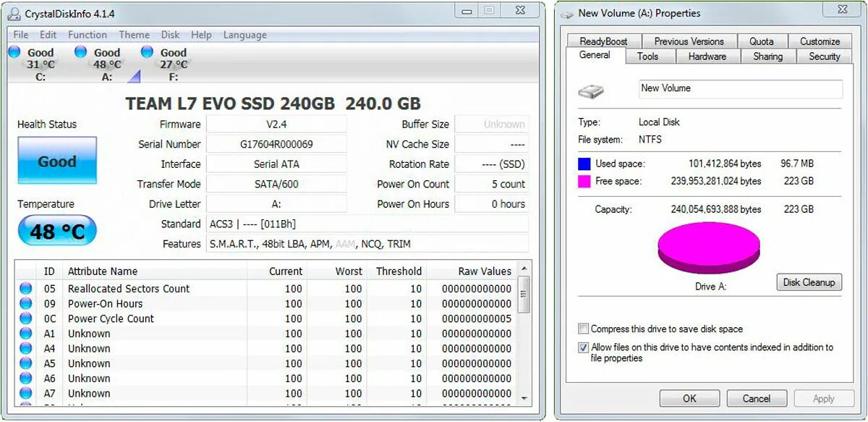Viewport: 868px width, 422px height.
Task: Click the New Volume name input field
Action: (x=741, y=89)
